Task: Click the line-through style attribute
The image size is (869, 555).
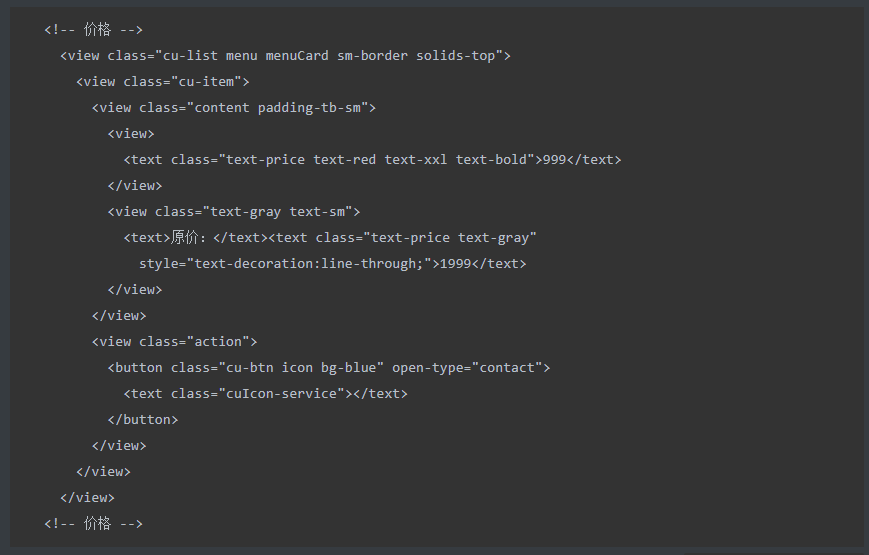Action: tap(285, 263)
